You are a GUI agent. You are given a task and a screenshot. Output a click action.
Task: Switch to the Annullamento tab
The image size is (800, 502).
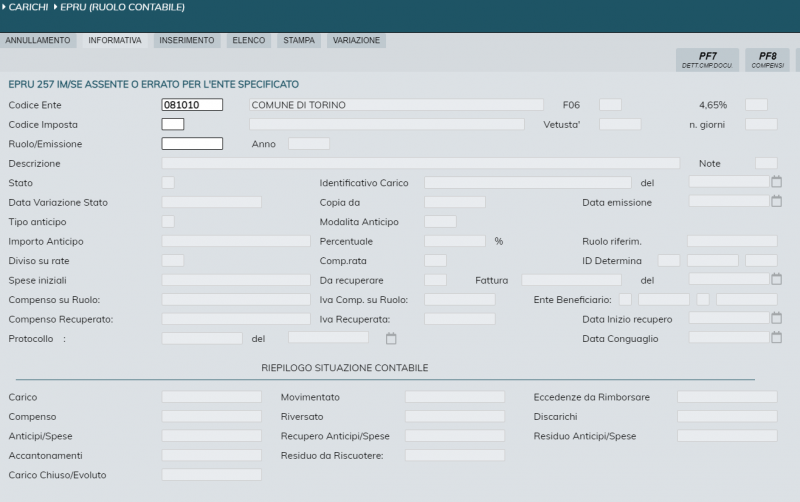38,41
